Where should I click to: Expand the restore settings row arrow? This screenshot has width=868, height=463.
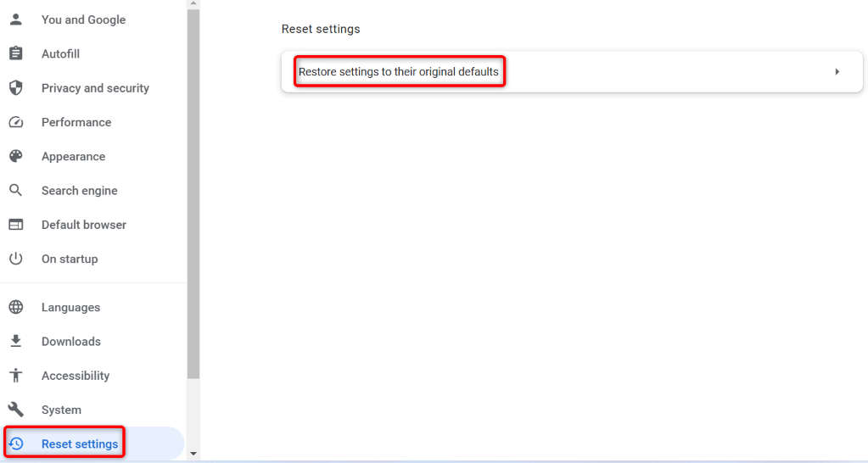click(x=837, y=72)
